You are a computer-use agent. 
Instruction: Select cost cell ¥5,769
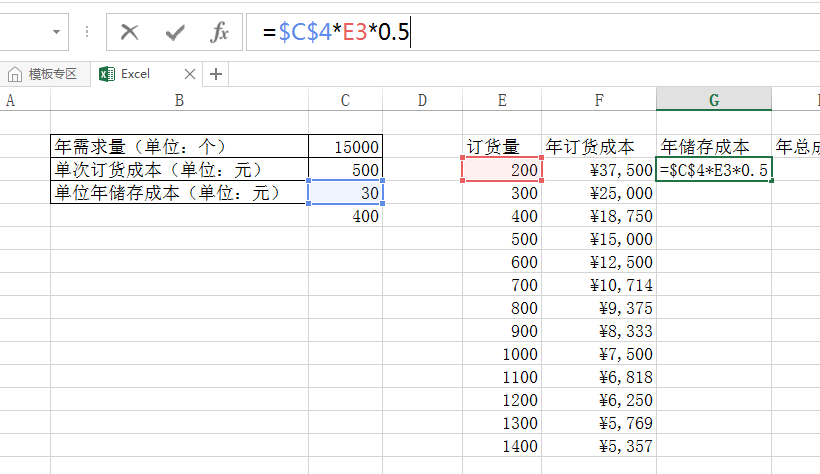click(599, 423)
